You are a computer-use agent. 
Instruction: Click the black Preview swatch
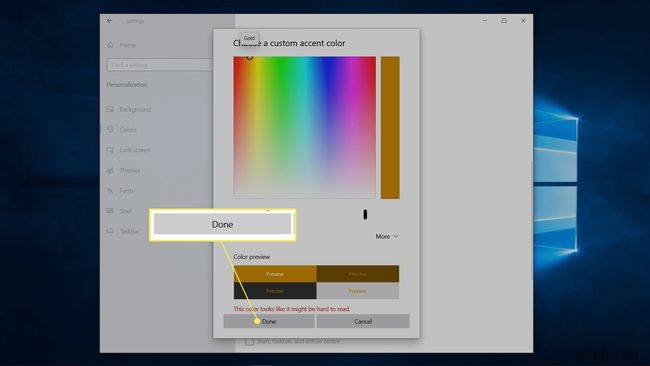tap(275, 291)
